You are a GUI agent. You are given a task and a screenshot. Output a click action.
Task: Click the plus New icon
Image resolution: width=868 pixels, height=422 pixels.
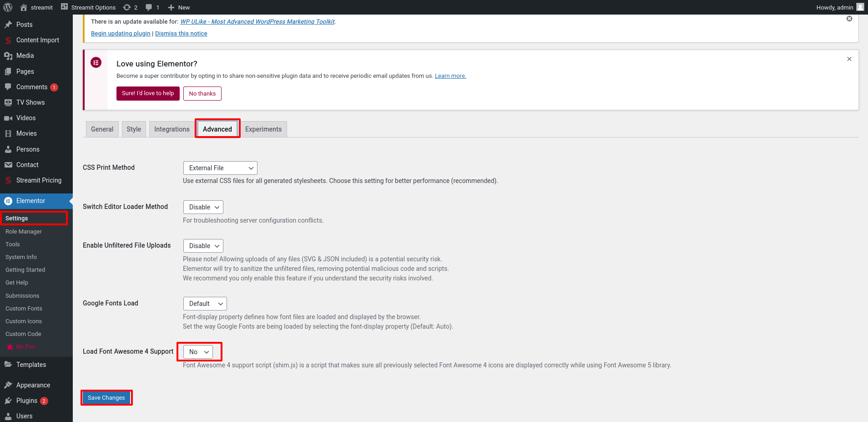pyautogui.click(x=171, y=7)
